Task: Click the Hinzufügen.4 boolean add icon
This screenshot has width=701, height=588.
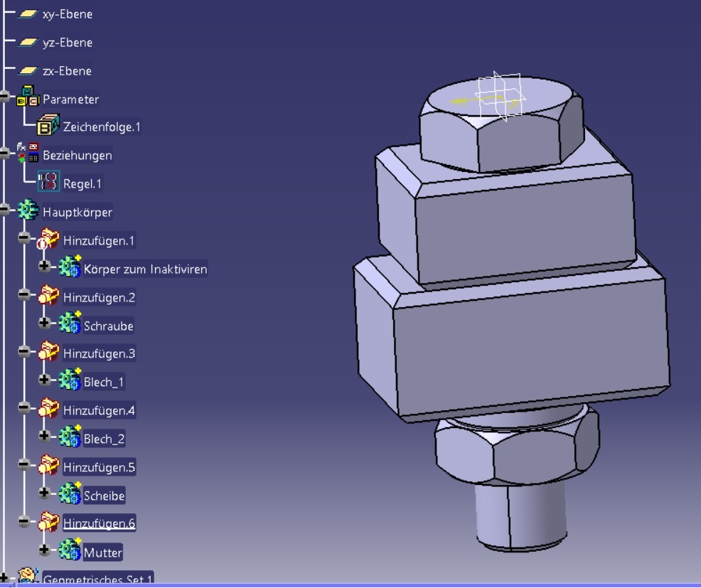Action: [x=48, y=408]
